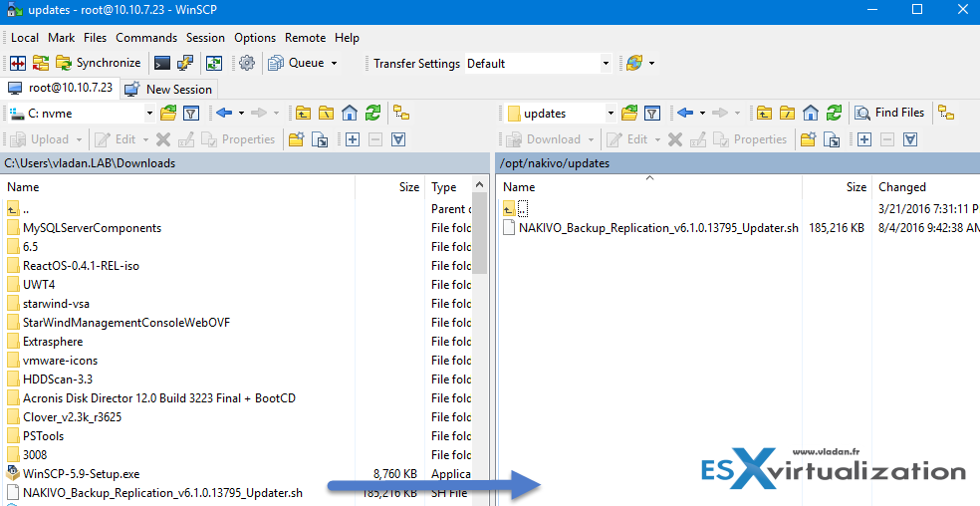Viewport: 980px width, 506px height.
Task: Refresh the local panel
Action: 373,113
